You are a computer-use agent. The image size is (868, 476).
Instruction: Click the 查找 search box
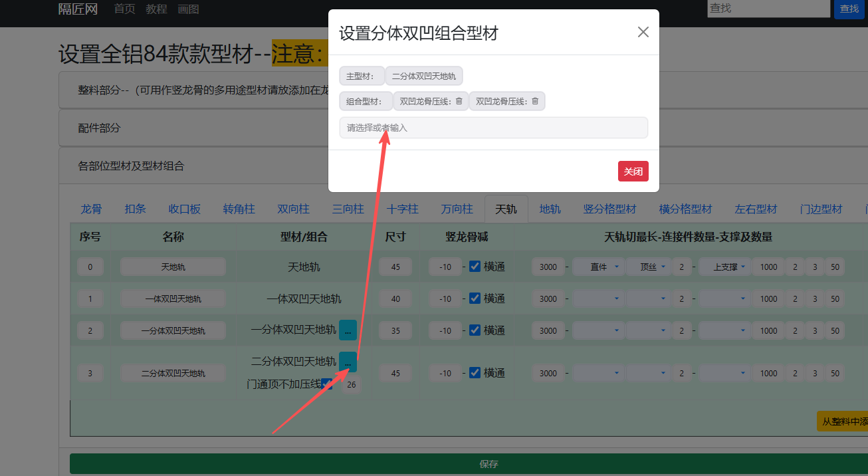[768, 8]
